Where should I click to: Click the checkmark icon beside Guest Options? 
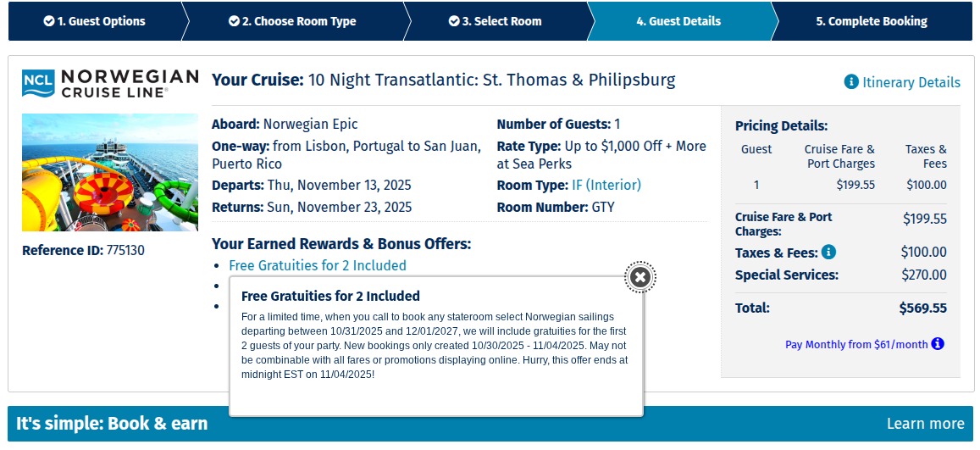coord(49,21)
